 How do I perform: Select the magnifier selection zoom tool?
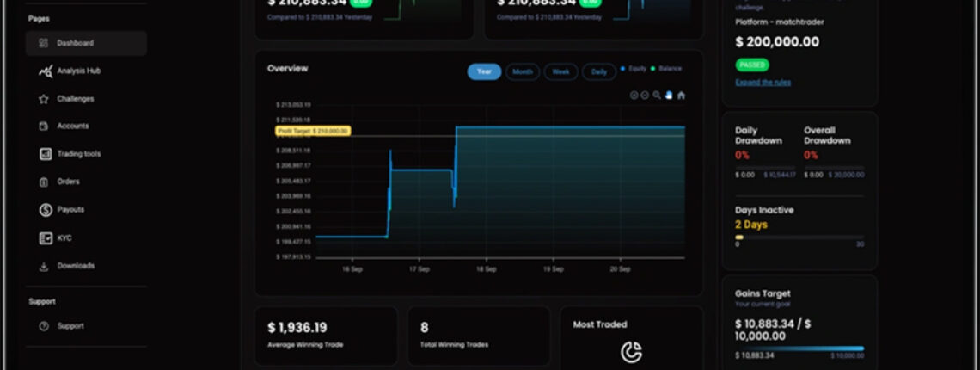[657, 96]
